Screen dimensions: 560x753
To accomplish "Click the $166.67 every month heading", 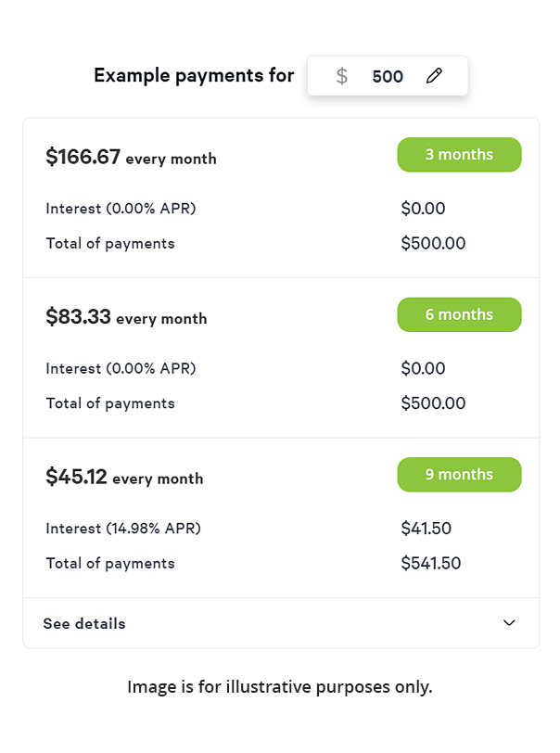I will click(x=131, y=157).
